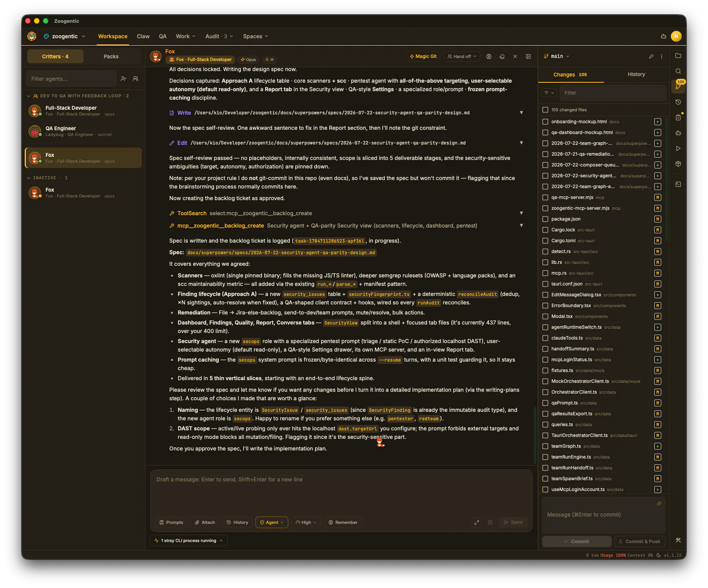Collapse the Dev to QA with Feedback Loop group

(x=29, y=96)
